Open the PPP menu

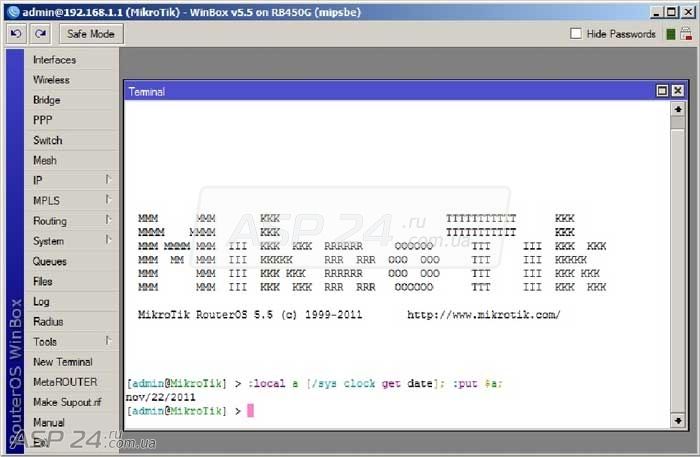click(x=71, y=120)
